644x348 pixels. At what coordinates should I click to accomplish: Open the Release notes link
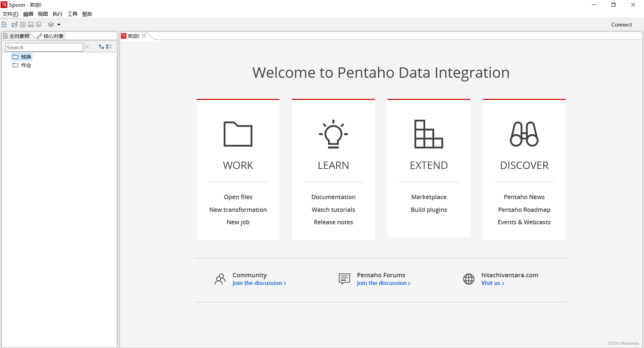point(333,222)
